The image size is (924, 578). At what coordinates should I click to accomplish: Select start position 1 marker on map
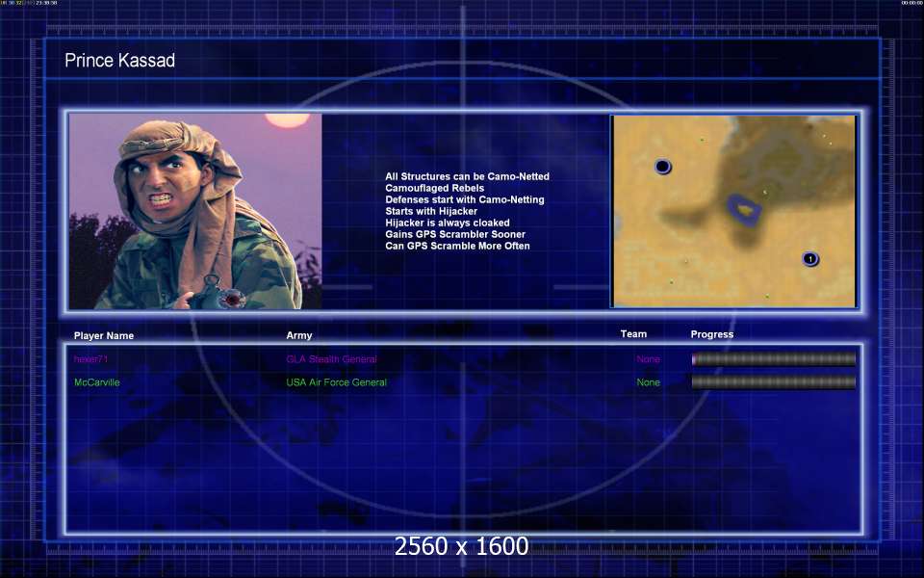click(x=810, y=259)
